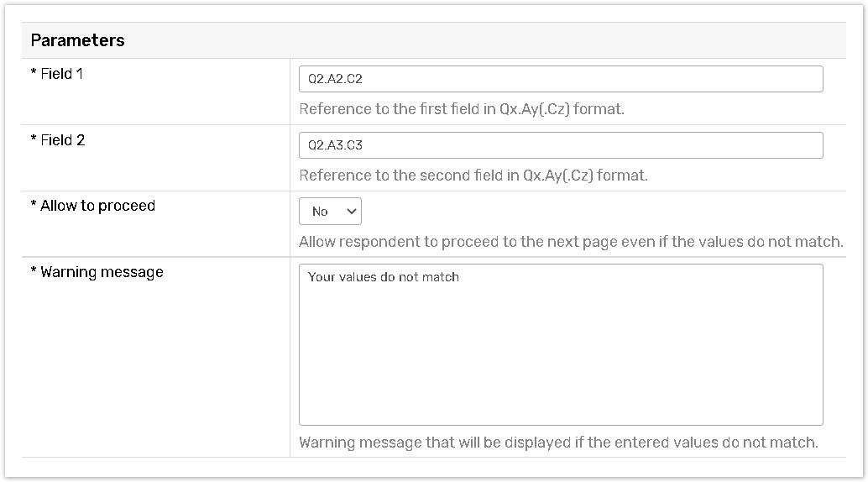Click the "Allow to proceed" label
The width and height of the screenshot is (868, 482).
click(97, 206)
